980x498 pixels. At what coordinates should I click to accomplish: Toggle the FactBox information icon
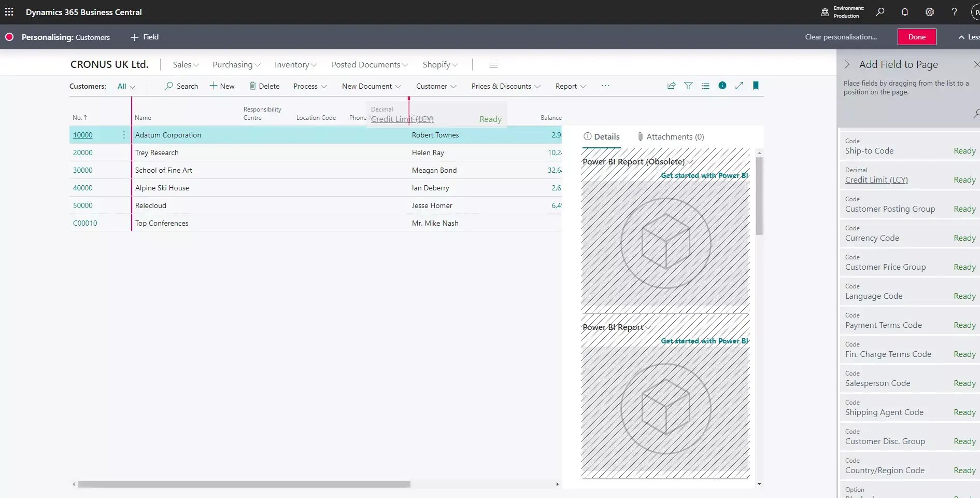click(x=722, y=86)
